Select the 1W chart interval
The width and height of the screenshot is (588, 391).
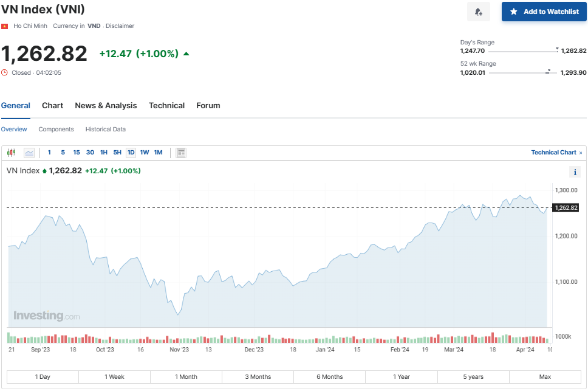145,153
